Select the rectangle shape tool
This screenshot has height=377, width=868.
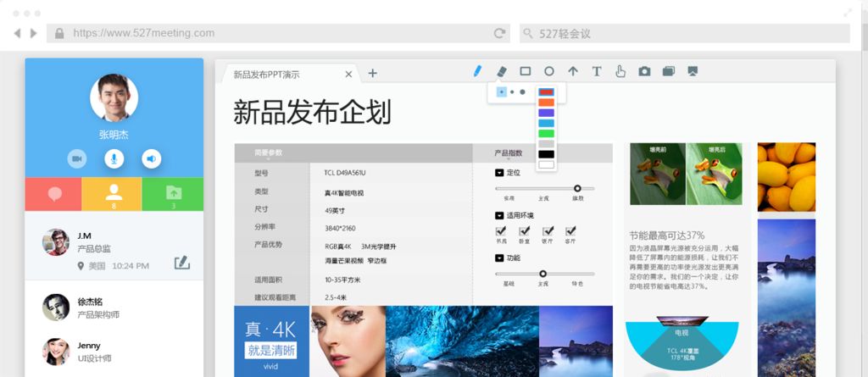(526, 71)
